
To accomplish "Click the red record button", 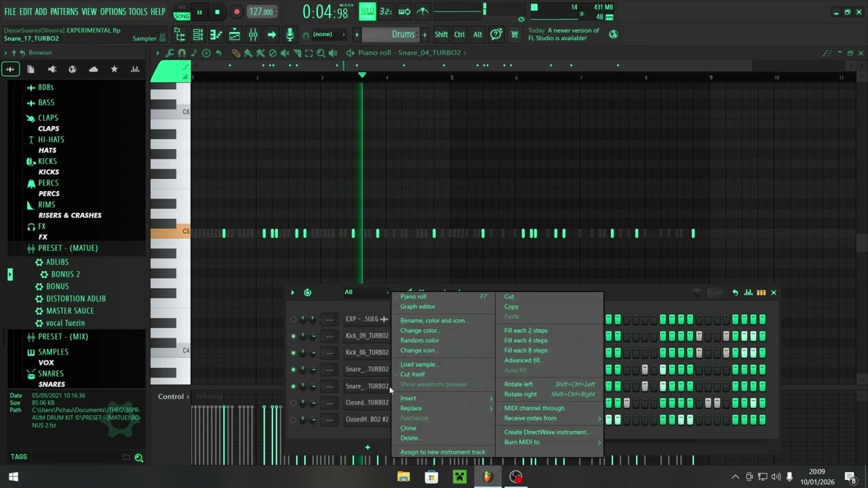I will tap(237, 12).
